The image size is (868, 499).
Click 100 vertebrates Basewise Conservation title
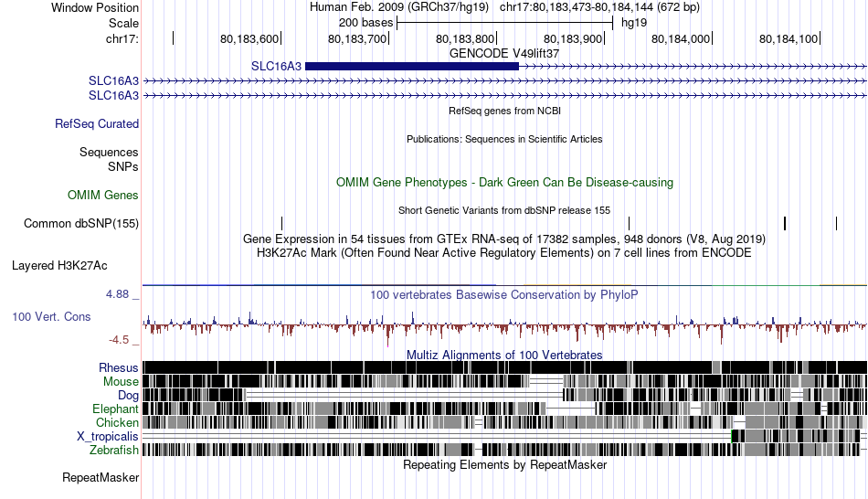[504, 294]
